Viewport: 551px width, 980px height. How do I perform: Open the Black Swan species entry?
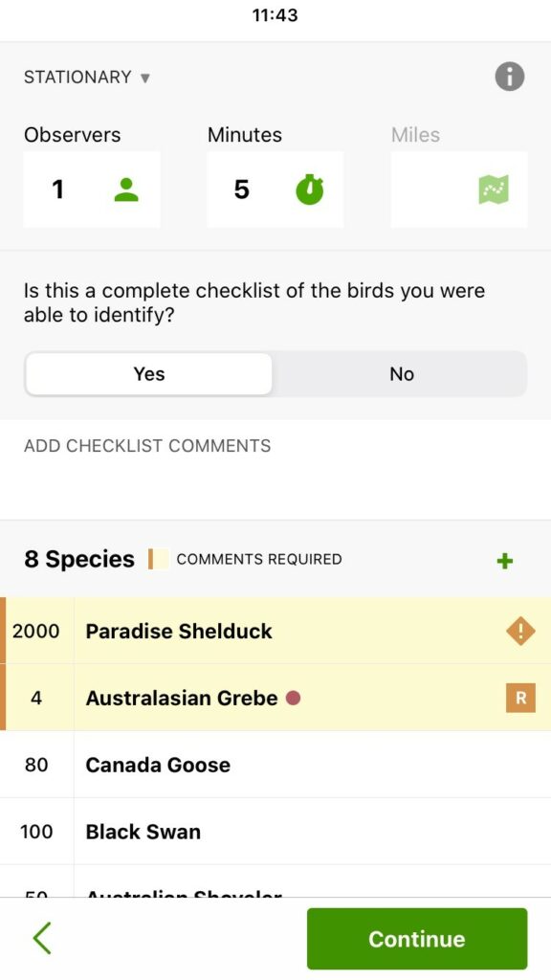point(275,832)
